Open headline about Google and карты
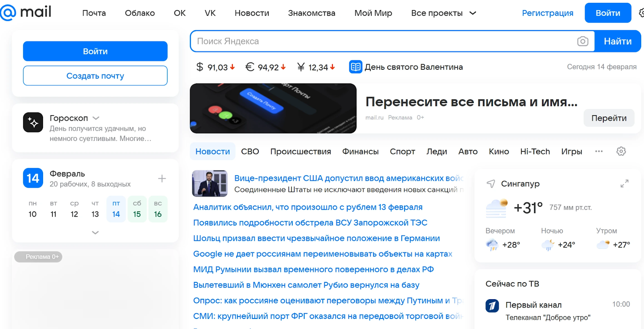The width and height of the screenshot is (644, 329). point(323,254)
